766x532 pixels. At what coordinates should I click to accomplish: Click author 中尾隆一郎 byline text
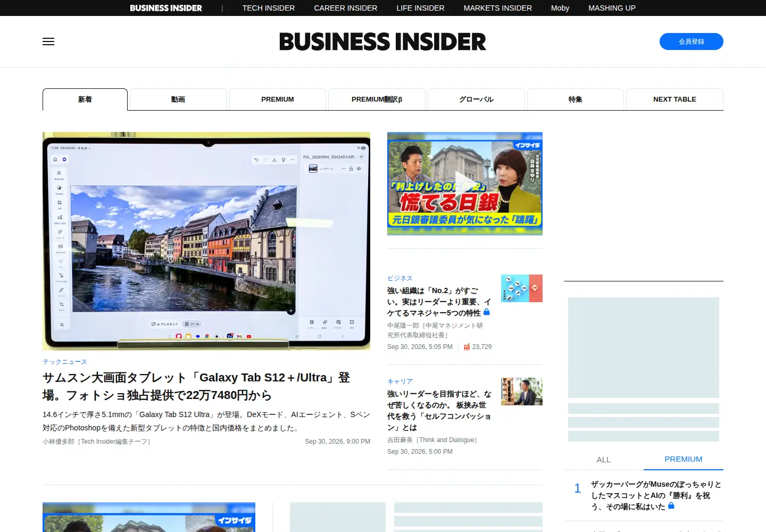435,330
